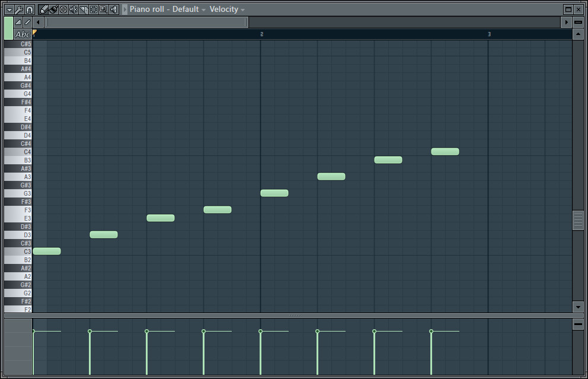This screenshot has width=588, height=379.
Task: Open the Piano roll - Default channel dropdown
Action: (x=168, y=9)
